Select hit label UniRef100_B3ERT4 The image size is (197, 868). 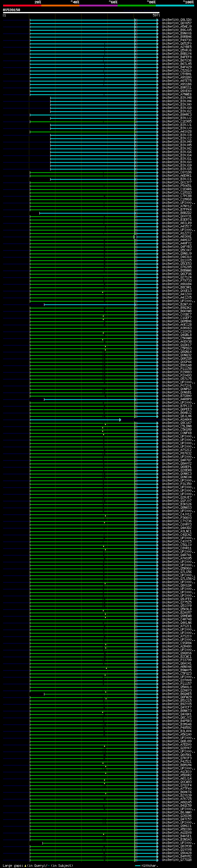tap(176, 220)
